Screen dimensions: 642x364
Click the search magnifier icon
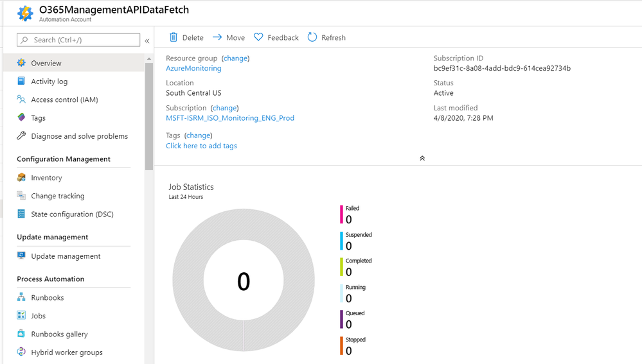[x=24, y=40]
